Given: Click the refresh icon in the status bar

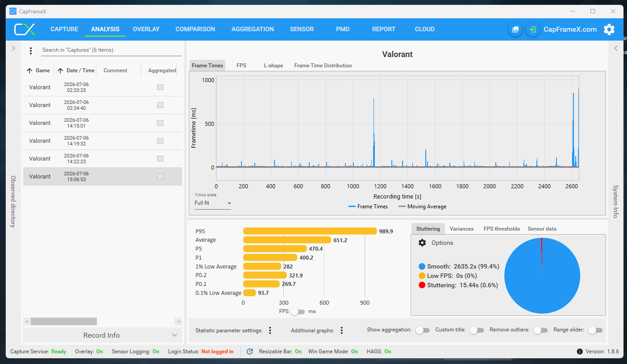Looking at the screenshot, I should [250, 352].
